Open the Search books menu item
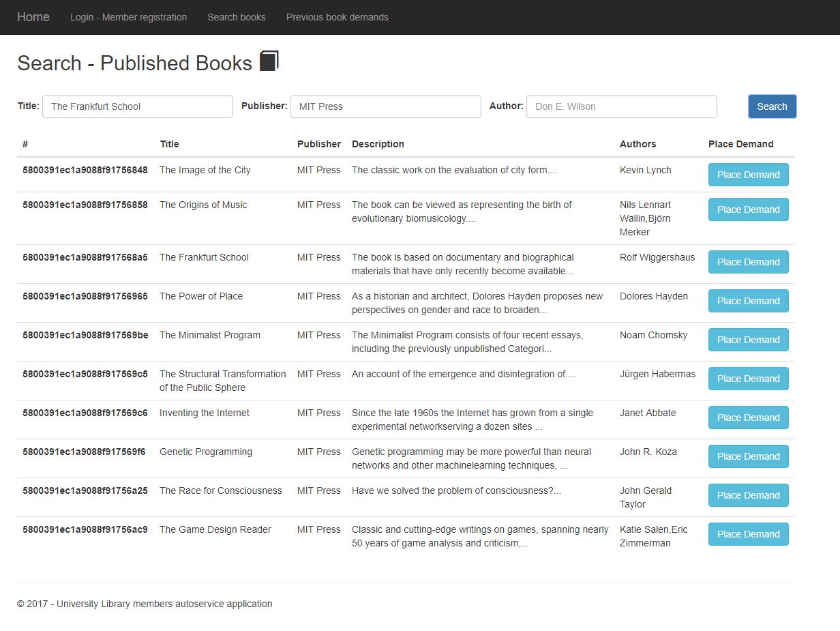Screen dimensions: 840x631 (237, 17)
